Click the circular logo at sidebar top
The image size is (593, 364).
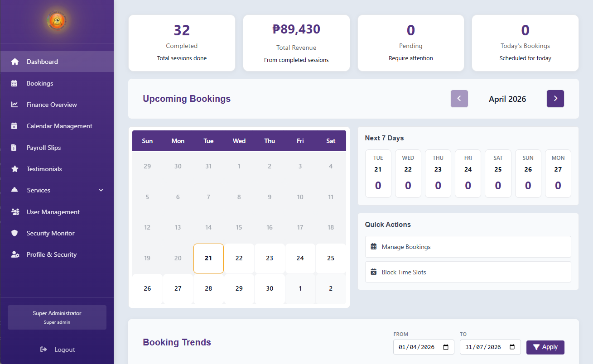tap(58, 19)
